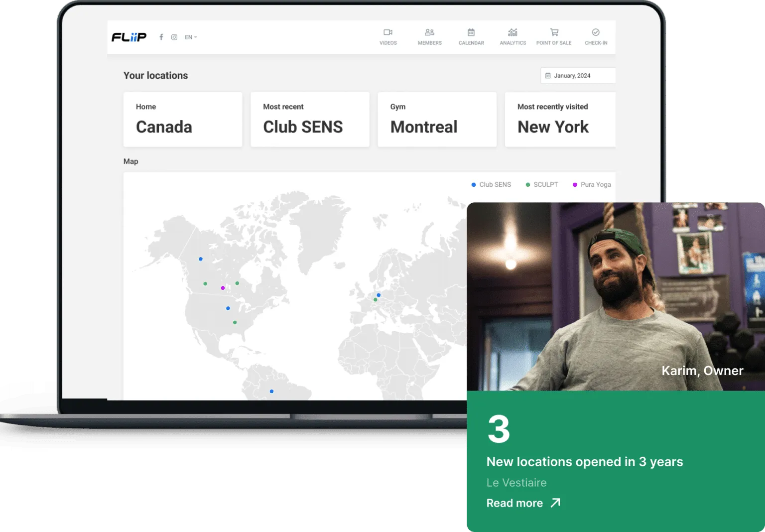Open the Analytics chart icon
Screen dimensions: 765x532
pyautogui.click(x=512, y=32)
